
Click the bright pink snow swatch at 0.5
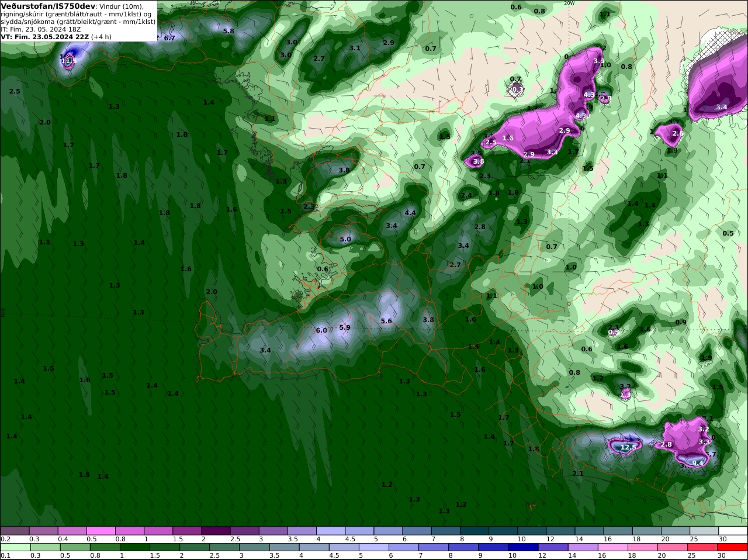point(101,531)
